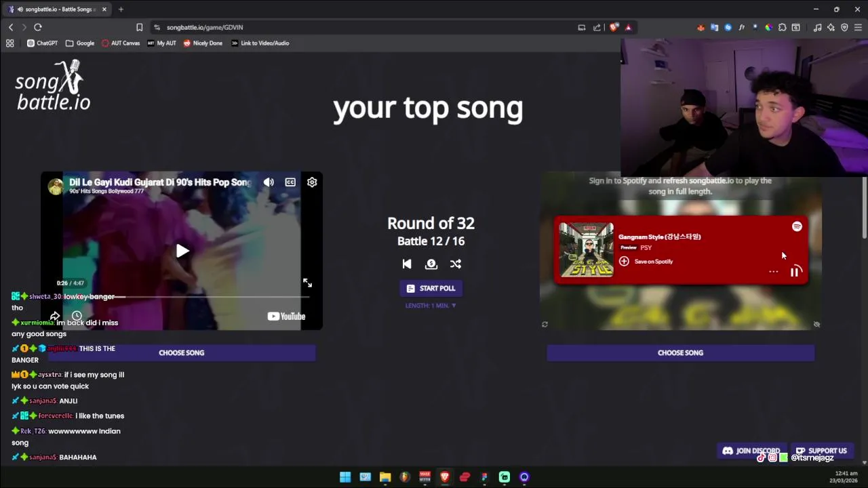Enter fullscreen on the YouTube video
This screenshot has height=488, width=868.
[x=307, y=283]
